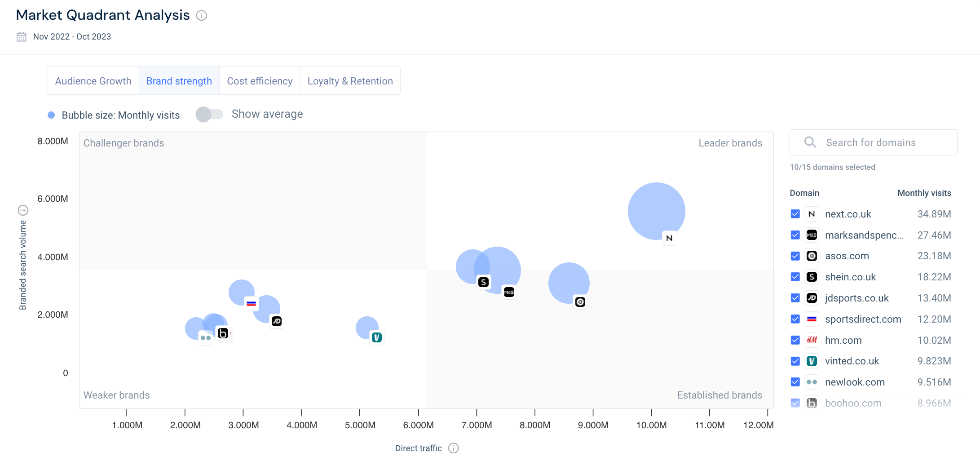
Task: Open the Branded search volume axis selector
Action: (23, 210)
